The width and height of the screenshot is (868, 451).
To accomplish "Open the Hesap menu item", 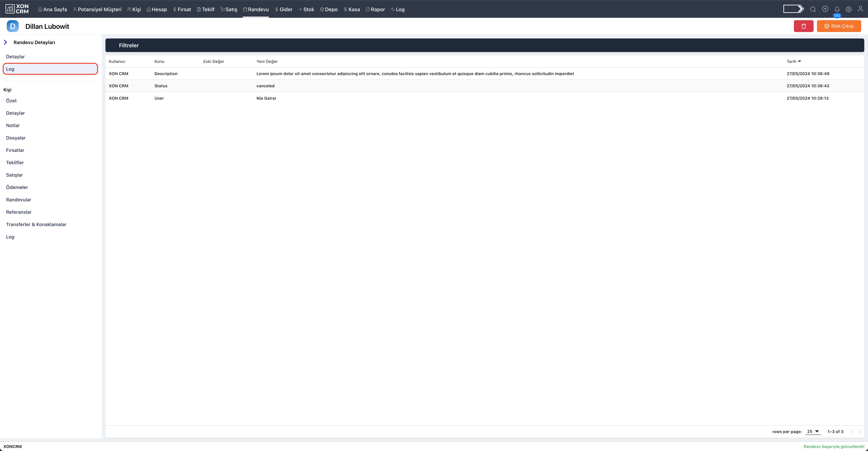I will (157, 9).
